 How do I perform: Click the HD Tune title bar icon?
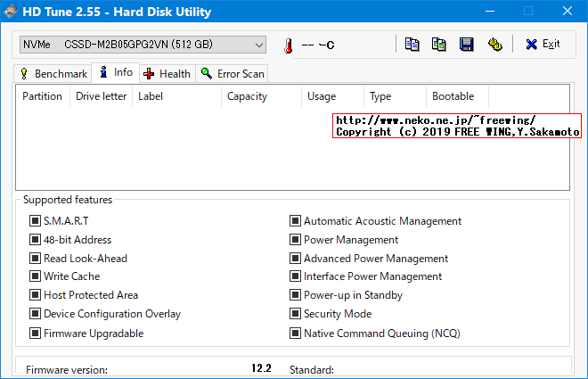click(x=11, y=12)
